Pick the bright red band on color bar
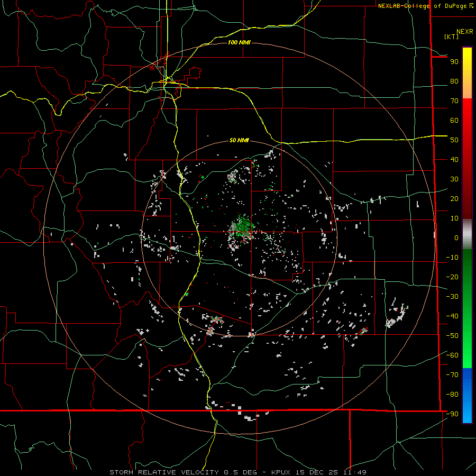This screenshot has height=476, width=476. [x=467, y=111]
